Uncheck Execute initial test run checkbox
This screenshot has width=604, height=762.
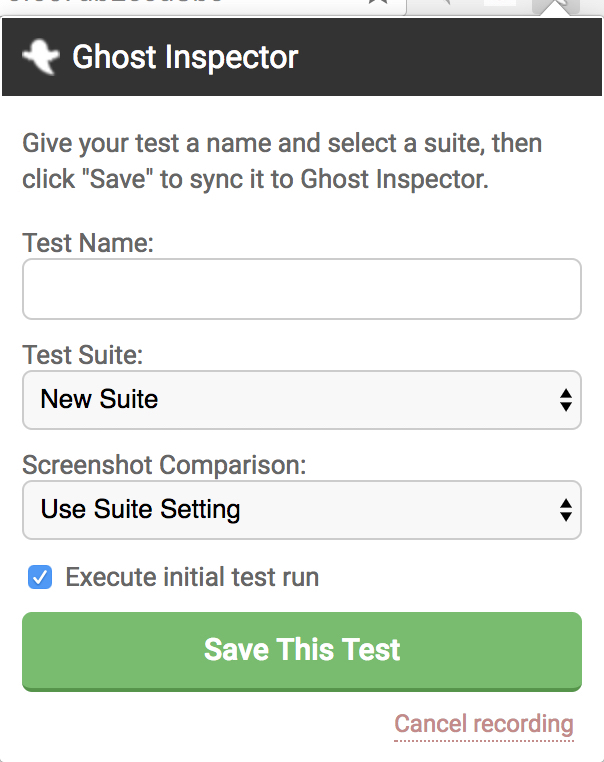click(x=40, y=577)
